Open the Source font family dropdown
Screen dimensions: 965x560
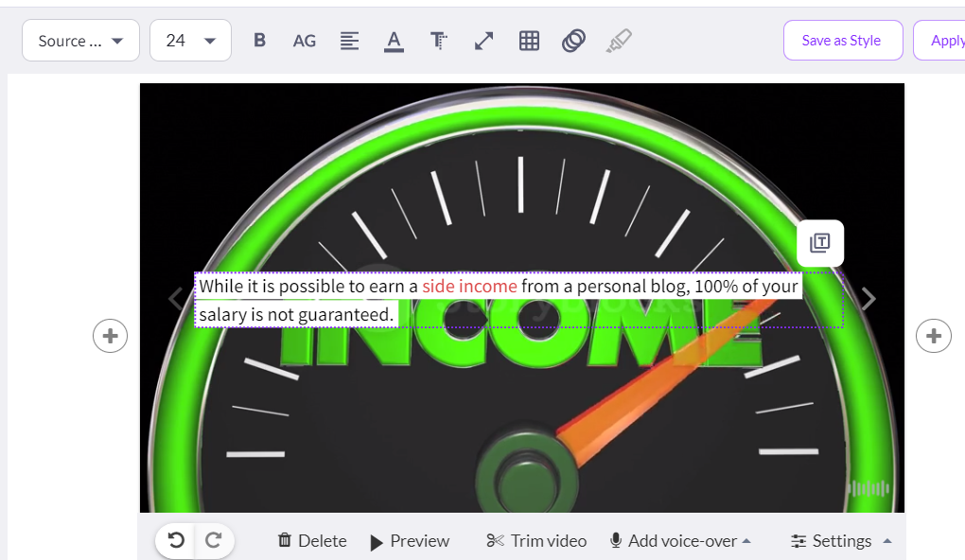pos(80,41)
